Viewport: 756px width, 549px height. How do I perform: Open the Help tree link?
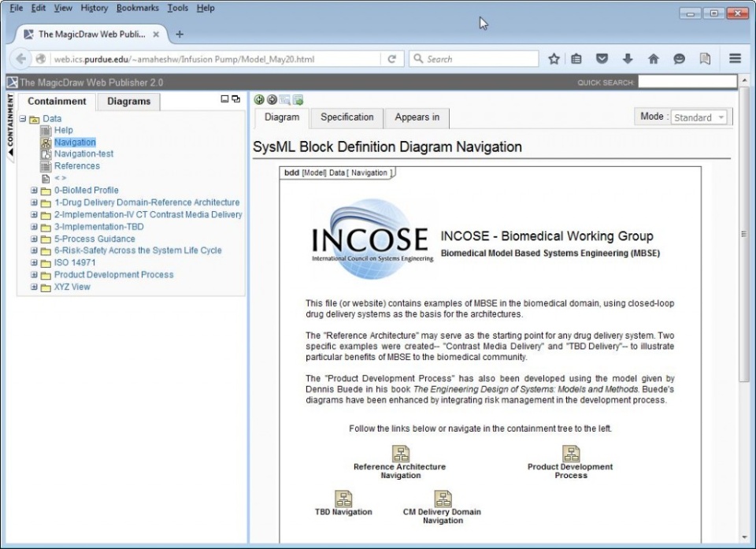(x=64, y=130)
